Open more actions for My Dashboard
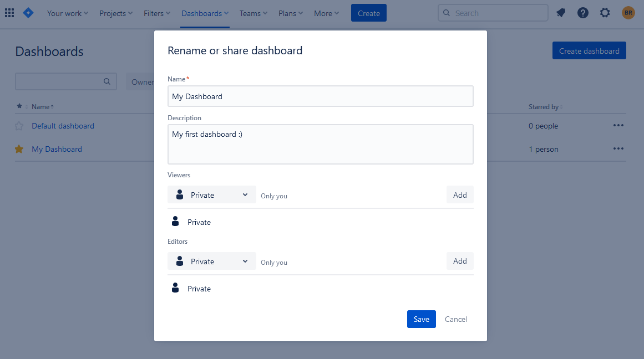The height and width of the screenshot is (359, 644). click(x=618, y=148)
